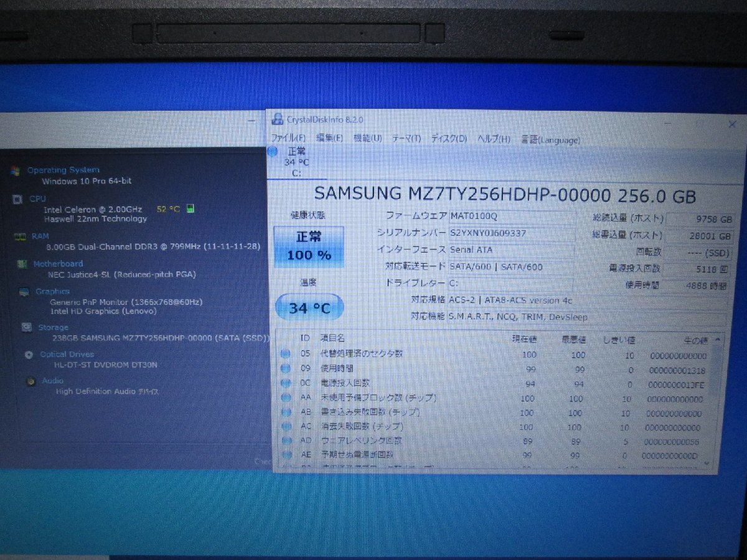Viewport: 747px width, 560px height.
Task: Click the status orb for attribute 05
Action: 286,353
